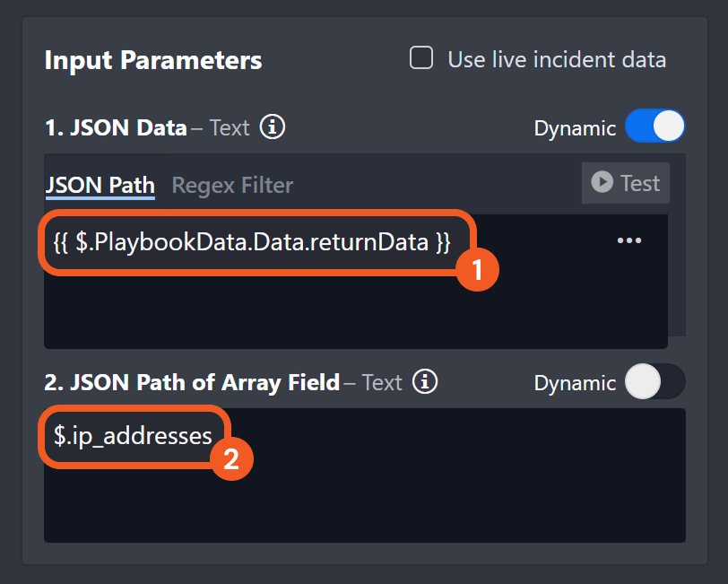728x584 pixels.
Task: Click the play icon on the Test button
Action: [602, 183]
